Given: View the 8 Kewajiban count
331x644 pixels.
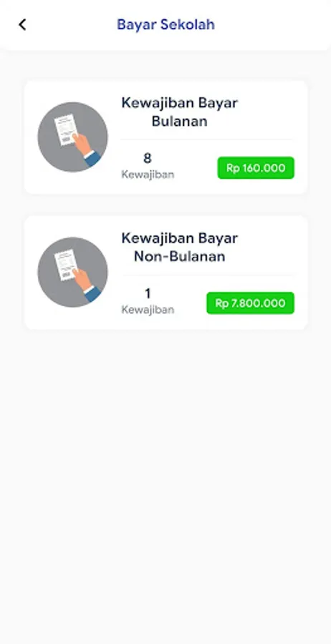Looking at the screenshot, I should [x=148, y=166].
